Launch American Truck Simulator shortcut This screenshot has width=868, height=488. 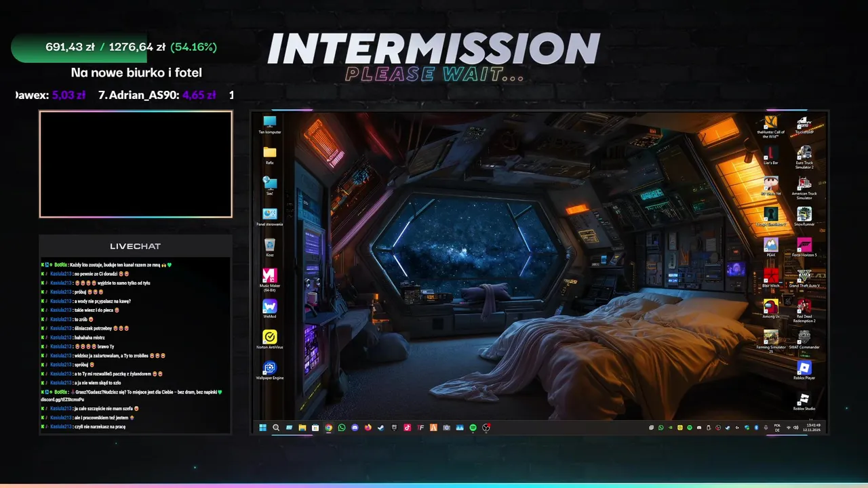point(804,188)
